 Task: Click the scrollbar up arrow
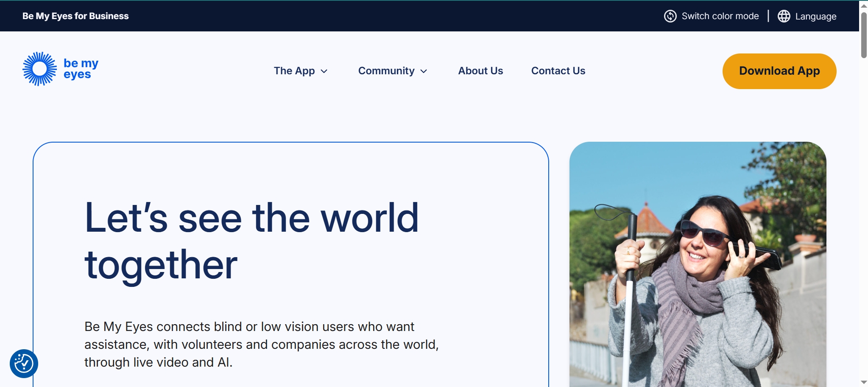(x=863, y=6)
